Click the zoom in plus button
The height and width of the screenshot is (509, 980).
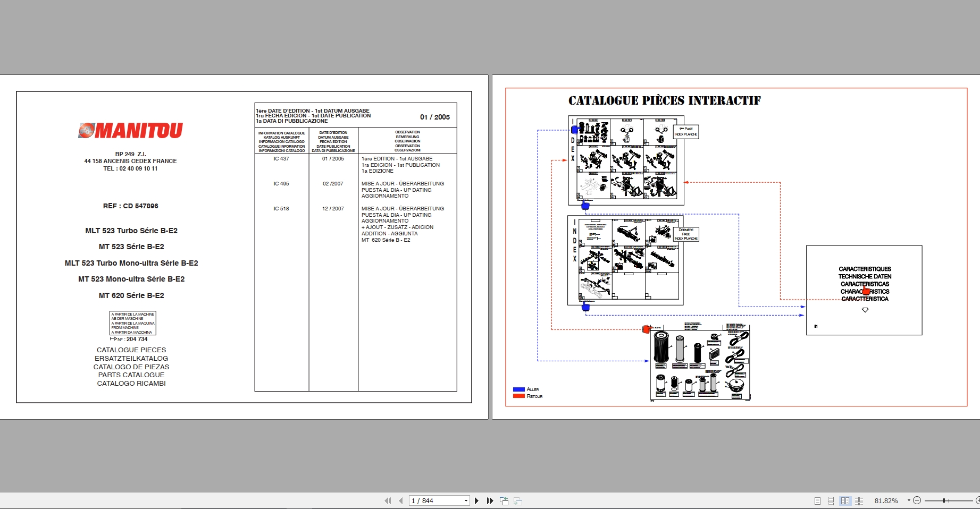click(977, 500)
